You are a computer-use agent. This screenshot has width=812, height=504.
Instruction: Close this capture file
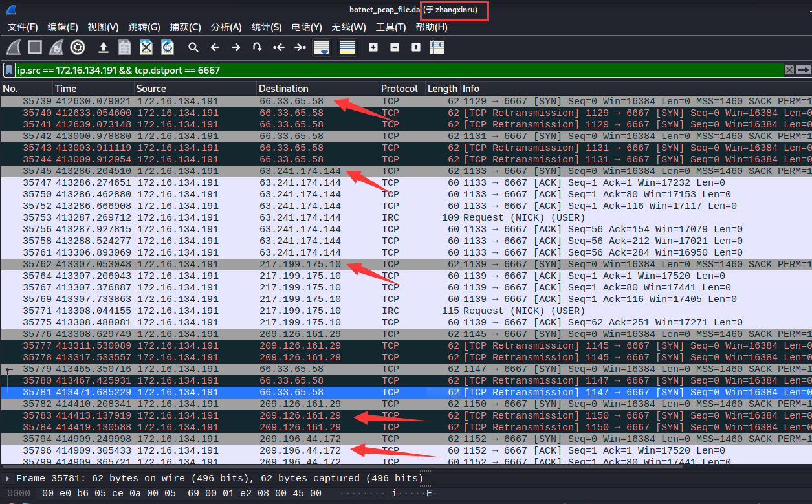click(x=146, y=47)
